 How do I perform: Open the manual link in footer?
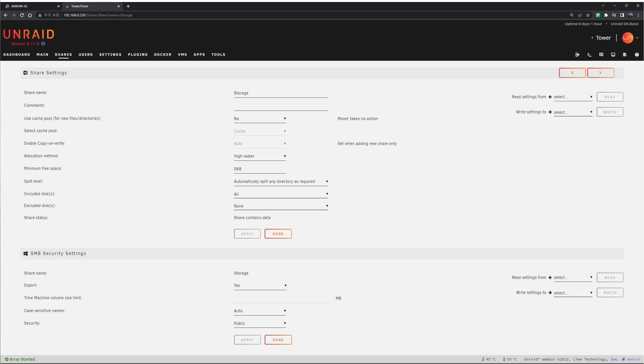(x=633, y=359)
